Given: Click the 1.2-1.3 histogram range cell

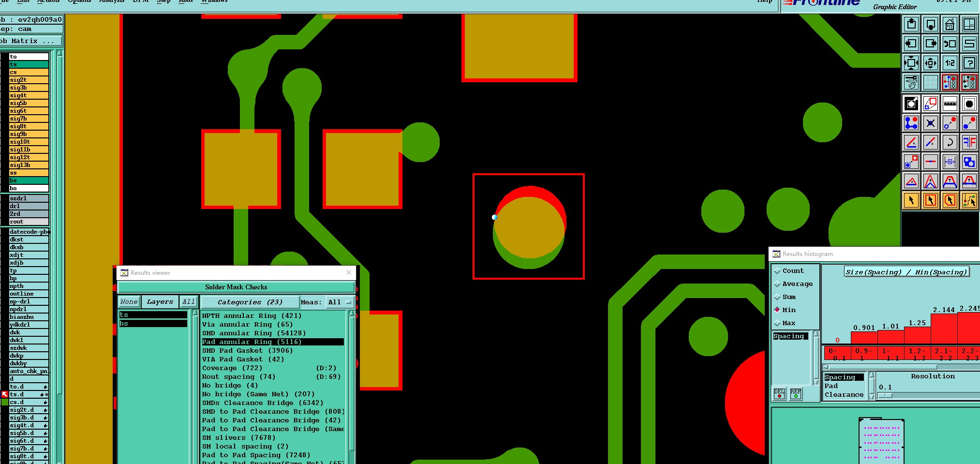Looking at the screenshot, I should (x=917, y=354).
